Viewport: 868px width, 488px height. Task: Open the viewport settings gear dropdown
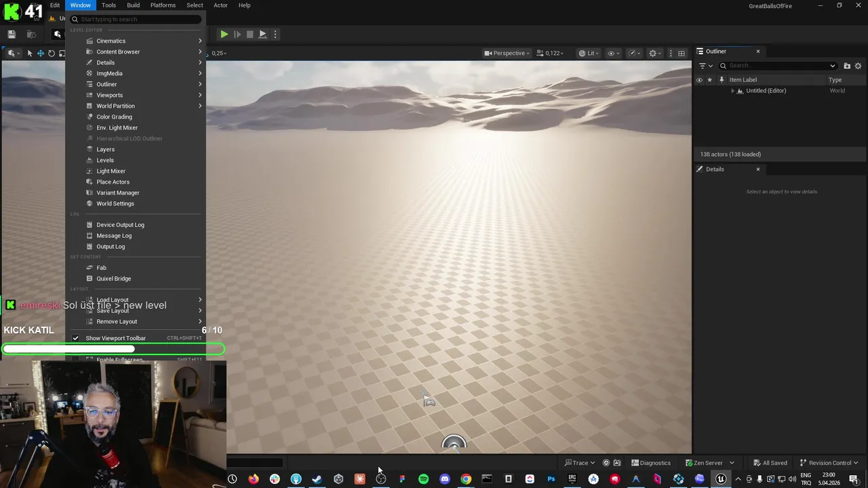[655, 53]
